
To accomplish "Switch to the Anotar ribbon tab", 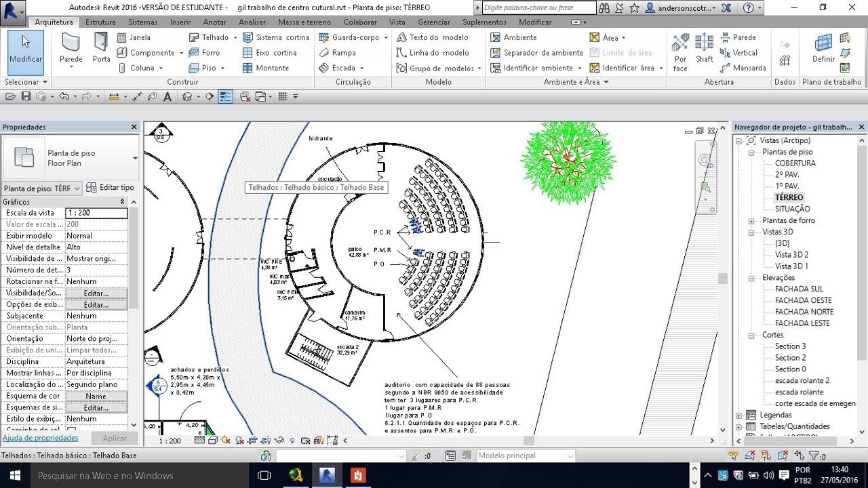I will pos(215,22).
